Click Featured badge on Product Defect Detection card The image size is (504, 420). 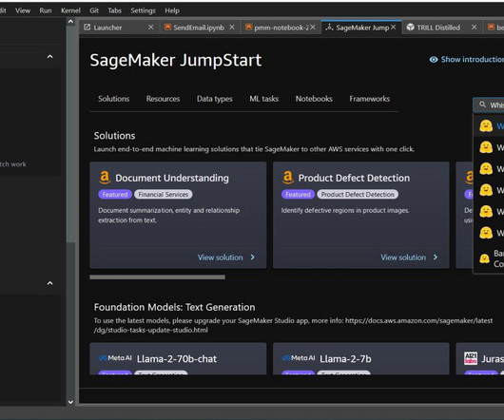(298, 194)
